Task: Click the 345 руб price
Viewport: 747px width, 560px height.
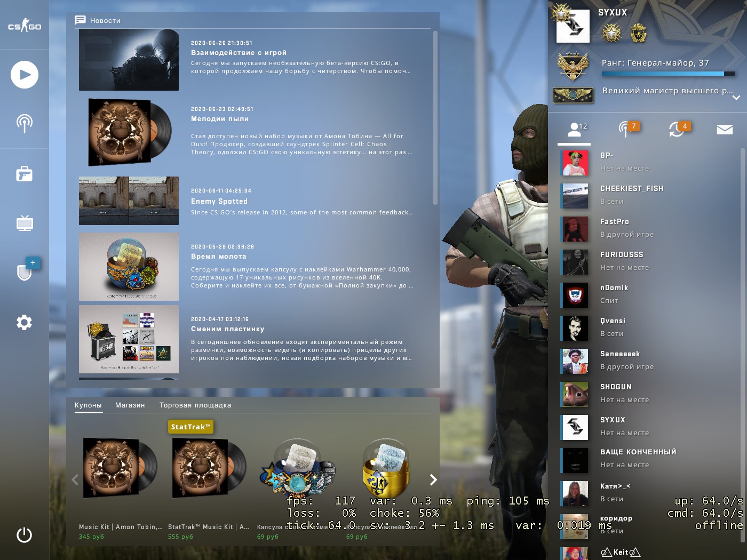Action: 91,537
